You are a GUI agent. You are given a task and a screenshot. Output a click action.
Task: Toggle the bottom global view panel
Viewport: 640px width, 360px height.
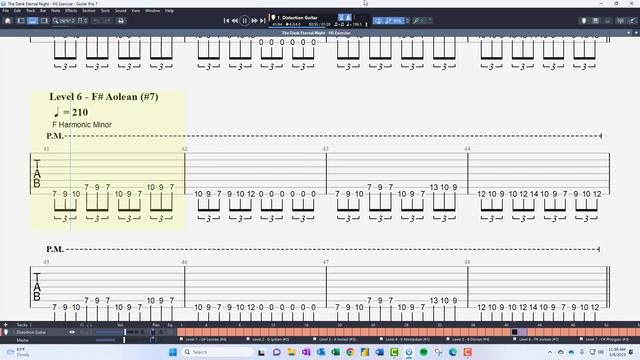[33, 20]
